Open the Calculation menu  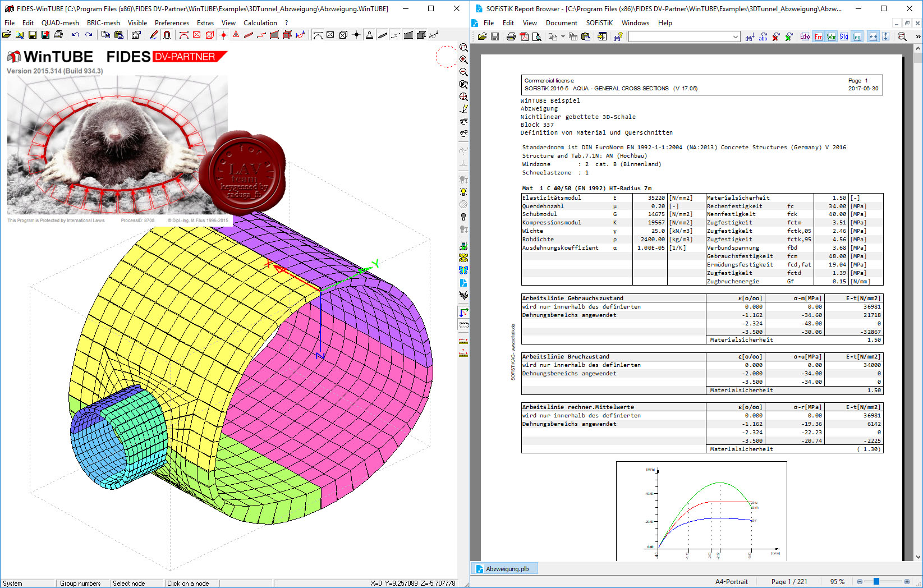[x=260, y=23]
